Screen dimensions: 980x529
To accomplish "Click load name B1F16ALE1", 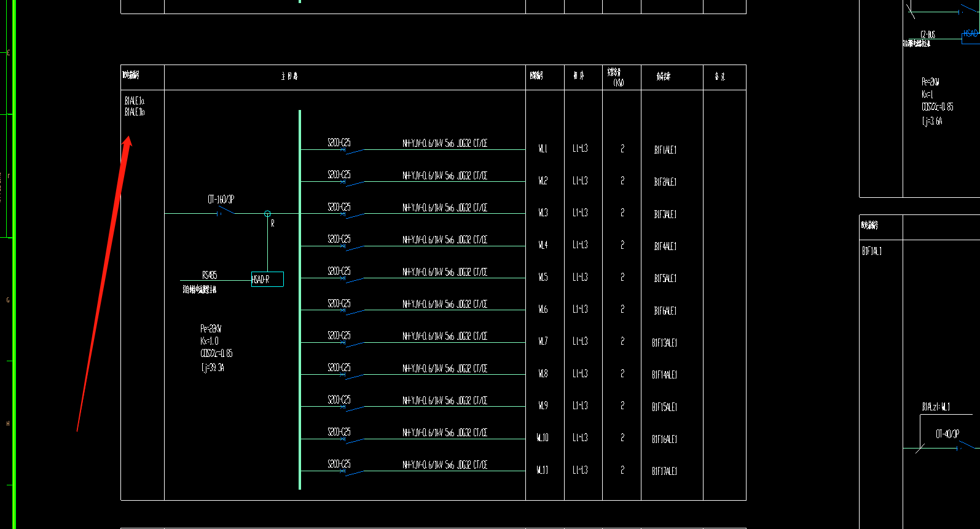I will [665, 439].
